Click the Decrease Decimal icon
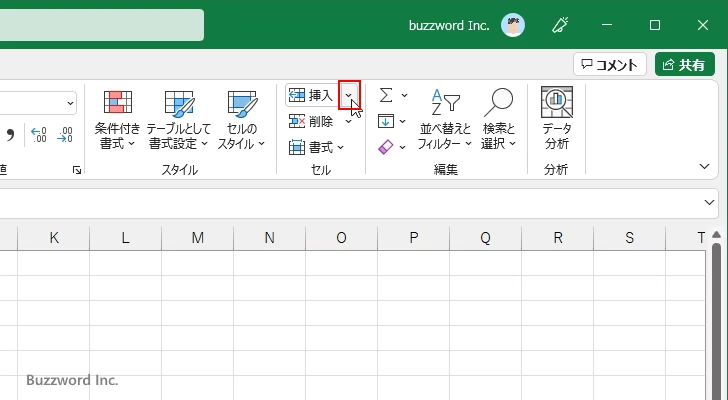Screen dimensions: 728x400 click(x=65, y=135)
